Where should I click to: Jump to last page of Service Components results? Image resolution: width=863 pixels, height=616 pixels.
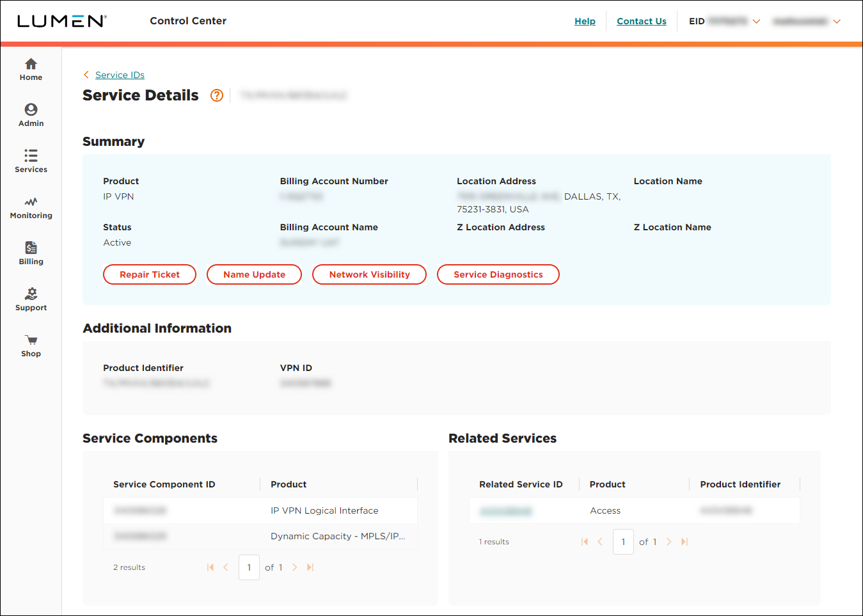(x=310, y=567)
